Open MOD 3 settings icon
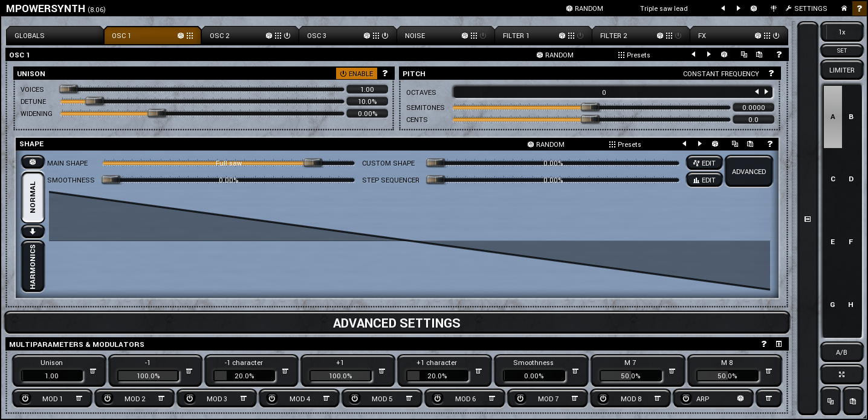868x420 pixels. tap(244, 398)
